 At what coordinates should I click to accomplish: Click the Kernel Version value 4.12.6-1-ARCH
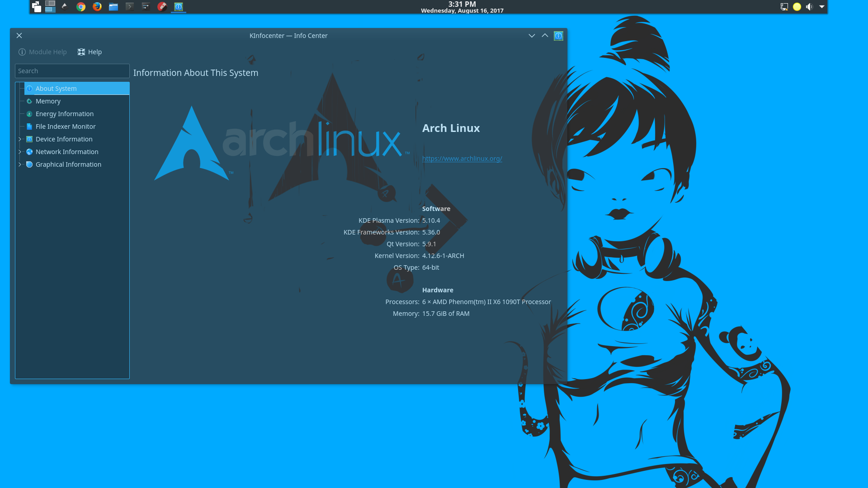[x=443, y=256]
